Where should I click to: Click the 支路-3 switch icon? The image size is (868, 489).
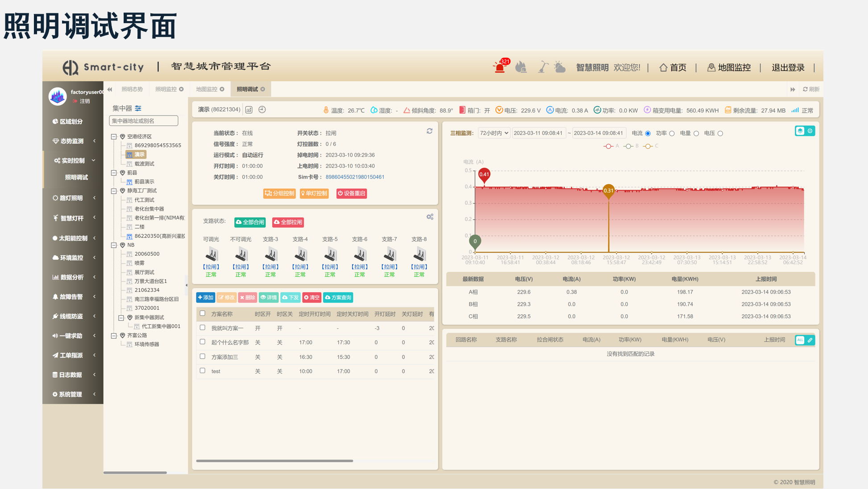click(270, 255)
